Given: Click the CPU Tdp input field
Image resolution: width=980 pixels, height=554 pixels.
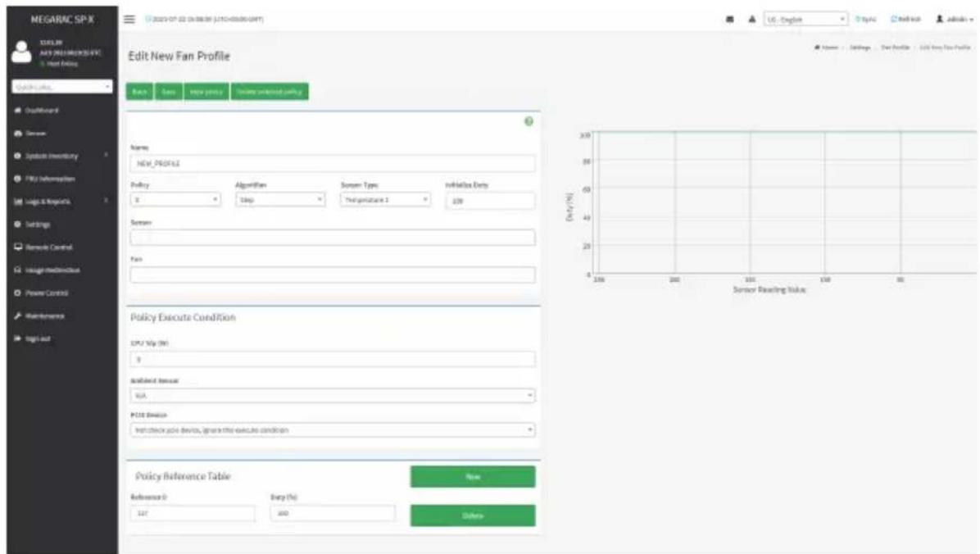Looking at the screenshot, I should coord(333,360).
